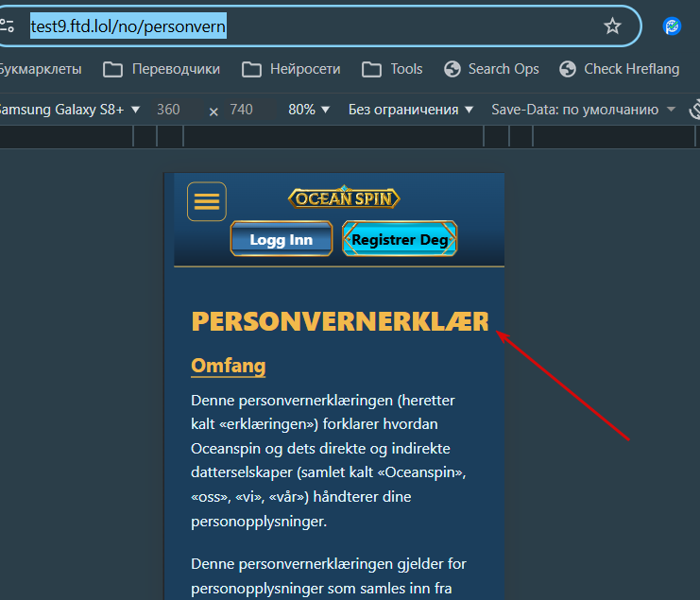Open the Tools bookmarks folder
700x600 pixels.
pos(392,69)
